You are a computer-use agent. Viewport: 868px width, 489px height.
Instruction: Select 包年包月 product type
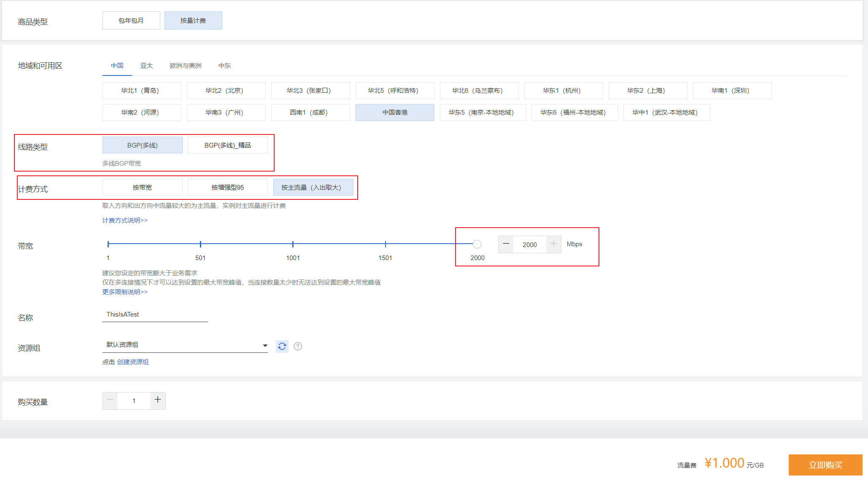(131, 20)
